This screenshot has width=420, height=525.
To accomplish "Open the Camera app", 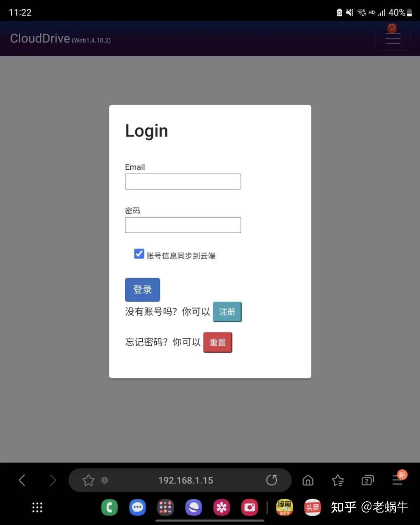I will click(x=249, y=507).
